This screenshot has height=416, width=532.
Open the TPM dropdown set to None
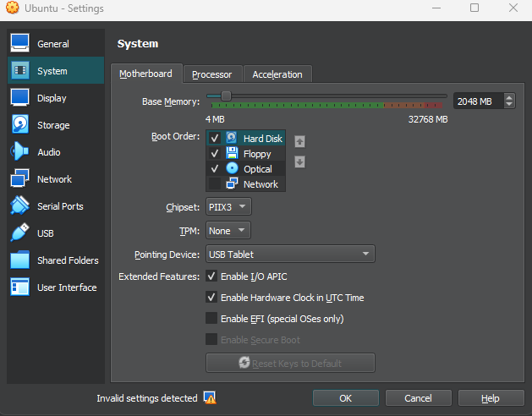point(228,231)
